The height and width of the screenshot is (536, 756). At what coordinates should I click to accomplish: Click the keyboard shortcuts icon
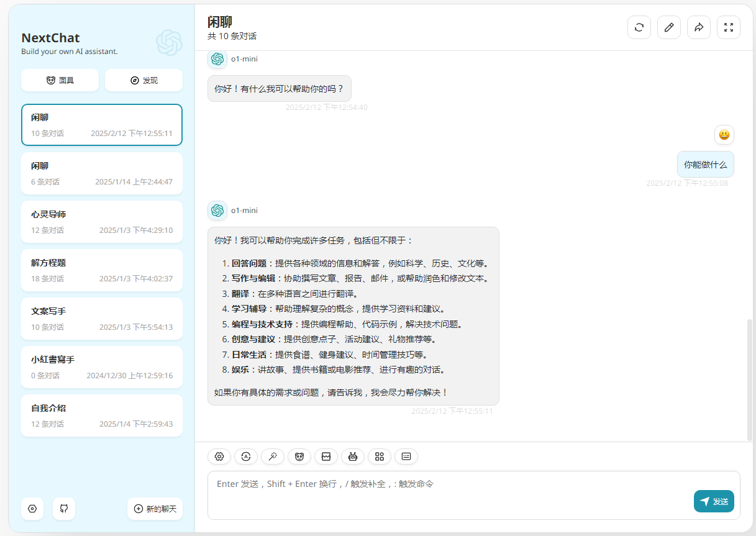click(x=406, y=457)
